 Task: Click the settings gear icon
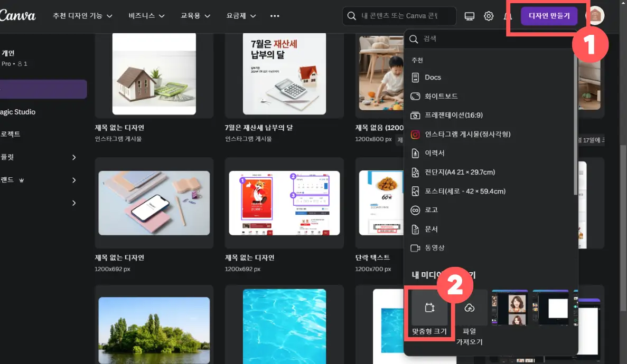488,15
